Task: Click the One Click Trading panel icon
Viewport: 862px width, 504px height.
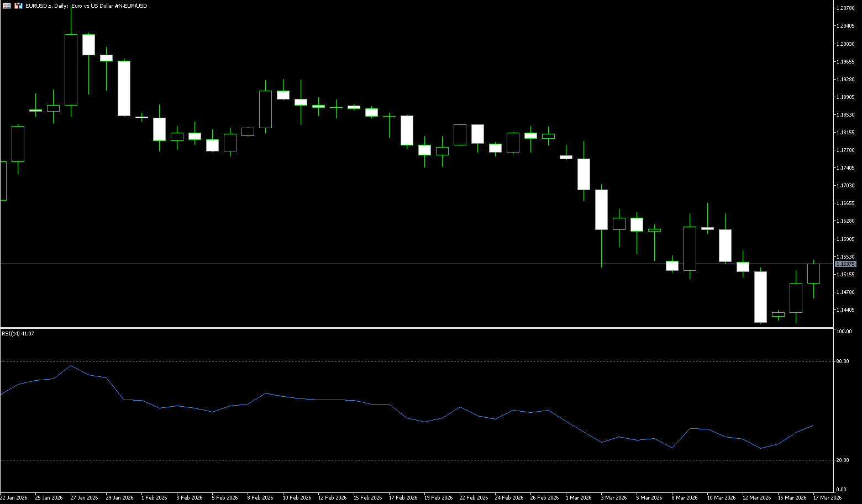Action: point(7,6)
